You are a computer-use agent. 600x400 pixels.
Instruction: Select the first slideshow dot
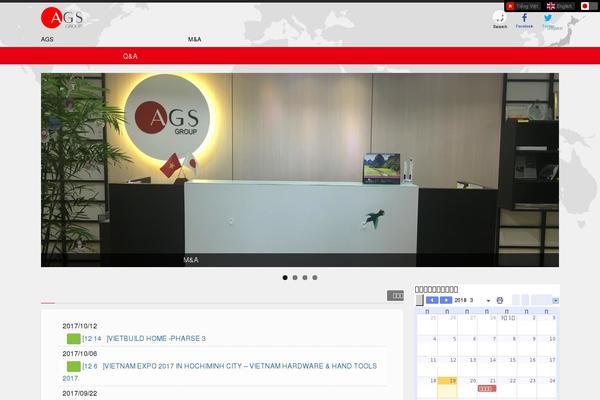click(285, 278)
